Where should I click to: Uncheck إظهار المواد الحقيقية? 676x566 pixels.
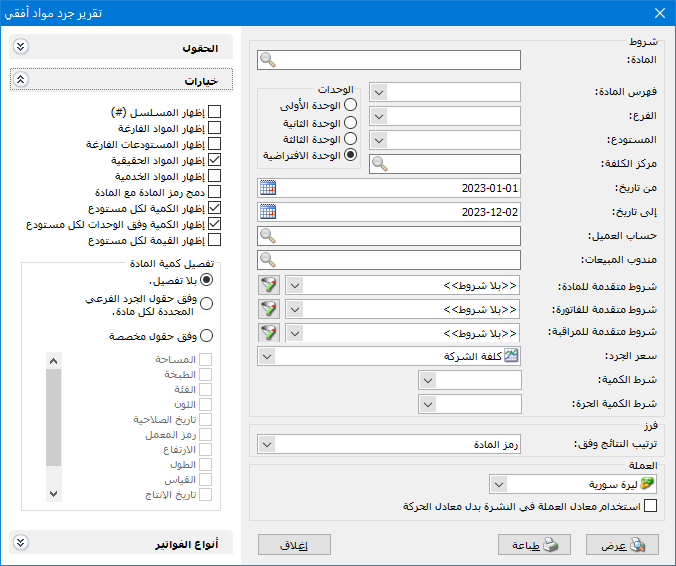pos(214,159)
